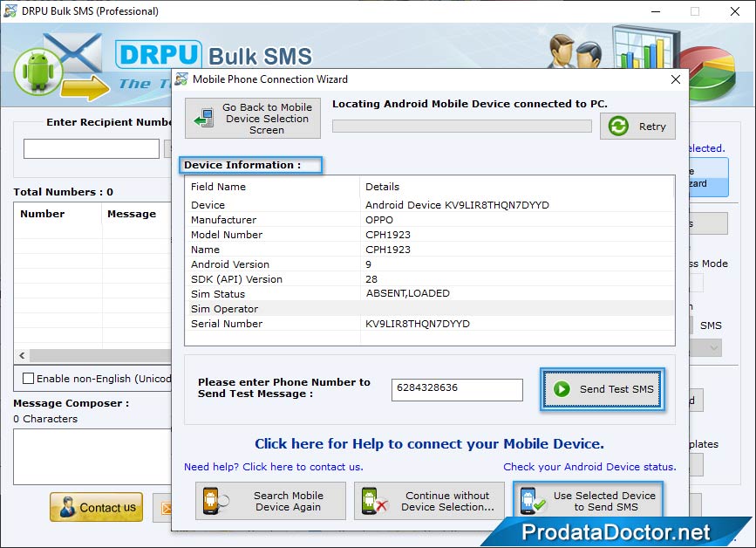Click the wizard title bar icon
Screen dimensions: 756x548
(181, 79)
